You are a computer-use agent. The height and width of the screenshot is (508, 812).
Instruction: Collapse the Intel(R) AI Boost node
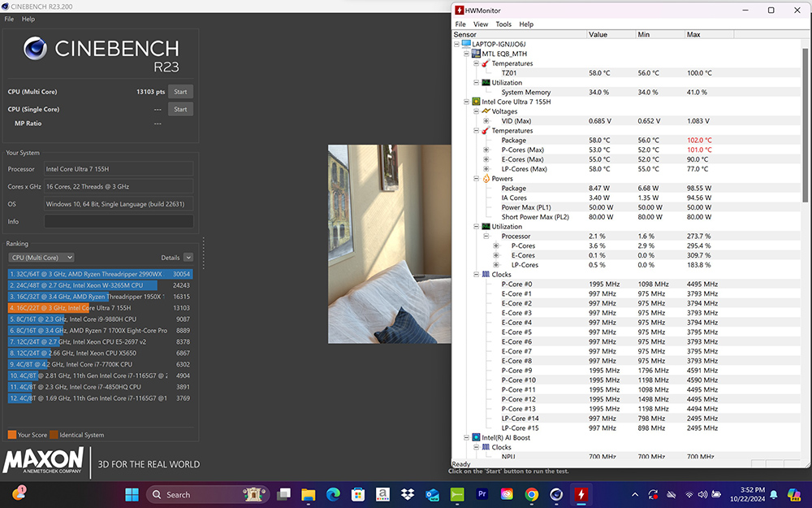(x=466, y=437)
